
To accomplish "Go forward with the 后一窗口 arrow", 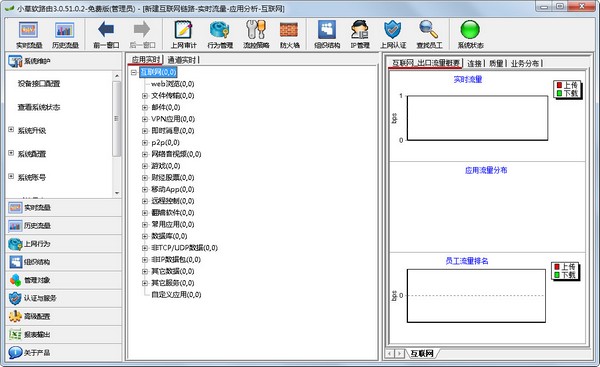I will point(142,35).
